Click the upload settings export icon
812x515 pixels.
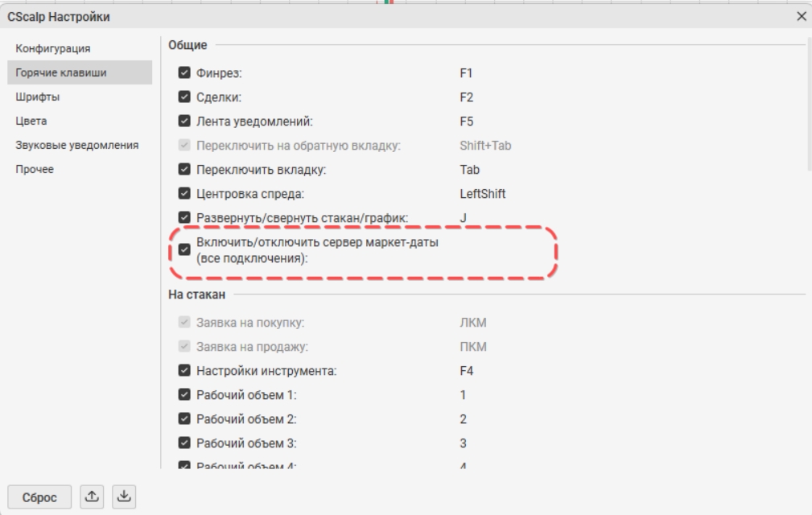(92, 496)
